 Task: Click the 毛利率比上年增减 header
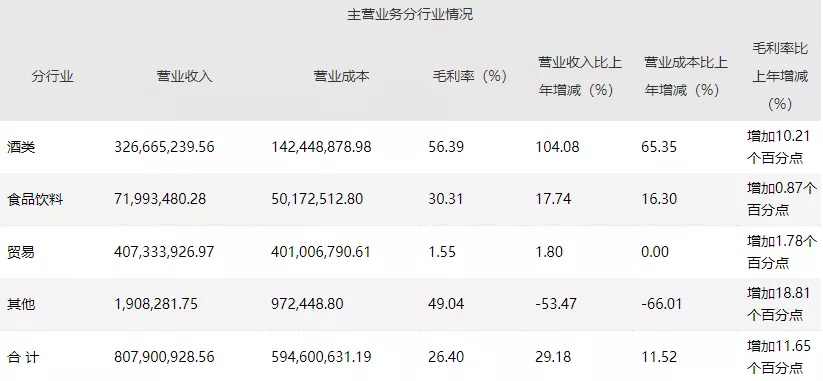tap(779, 77)
